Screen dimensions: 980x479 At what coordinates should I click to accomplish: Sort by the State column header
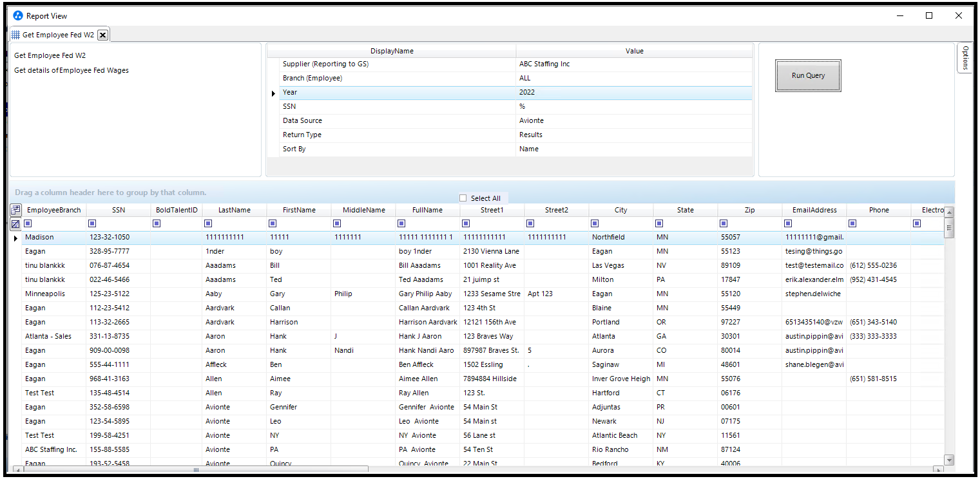(685, 210)
